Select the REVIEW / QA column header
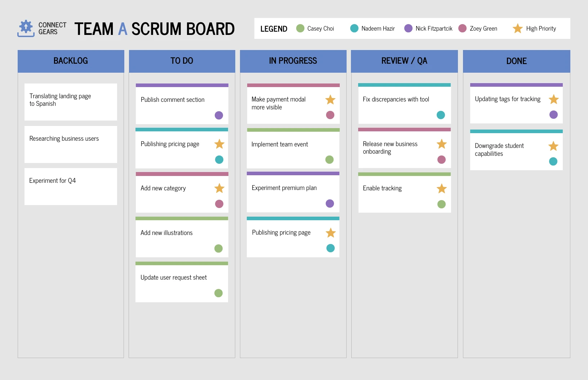The width and height of the screenshot is (588, 380). coord(404,61)
